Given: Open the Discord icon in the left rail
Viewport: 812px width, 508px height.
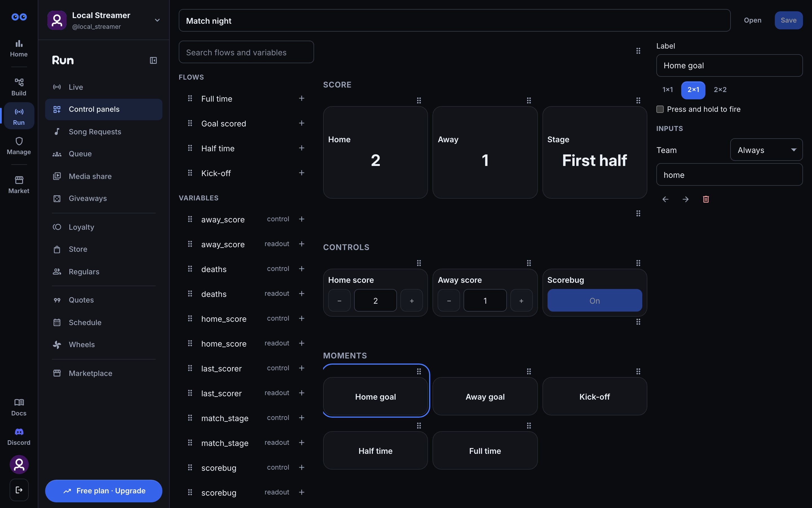Looking at the screenshot, I should pyautogui.click(x=19, y=437).
